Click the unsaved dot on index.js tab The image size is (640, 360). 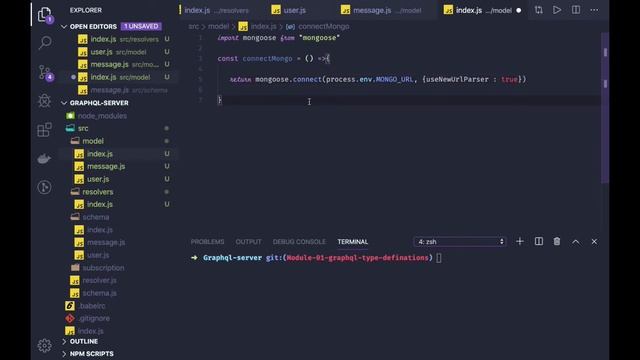click(519, 11)
